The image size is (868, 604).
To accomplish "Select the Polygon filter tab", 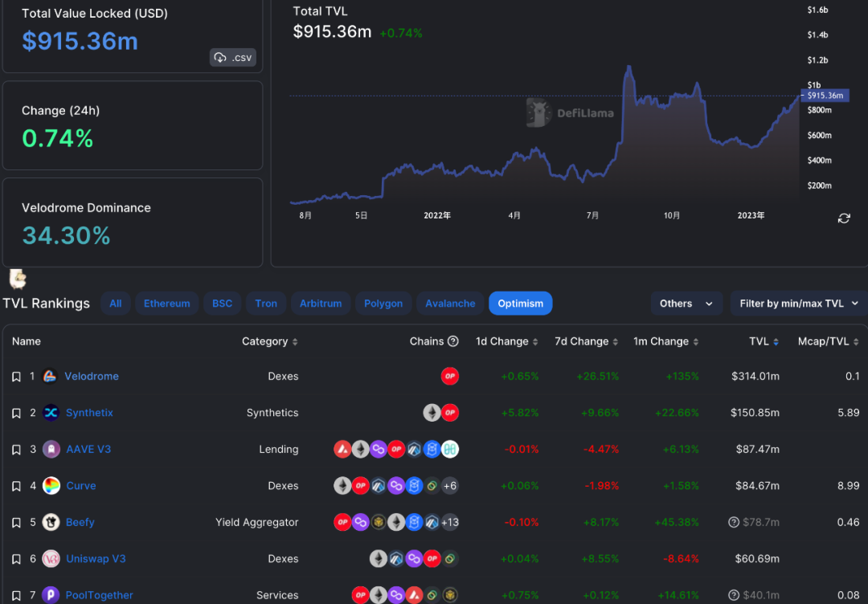I will click(383, 303).
